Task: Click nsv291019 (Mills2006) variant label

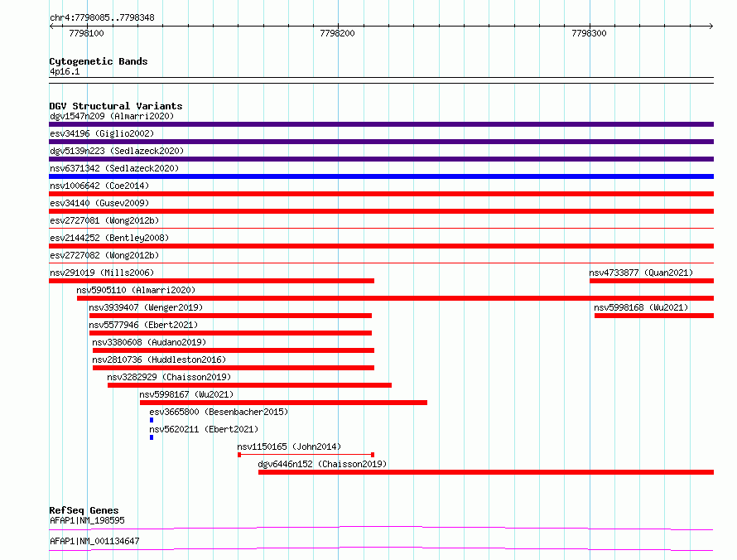Action: point(102,273)
